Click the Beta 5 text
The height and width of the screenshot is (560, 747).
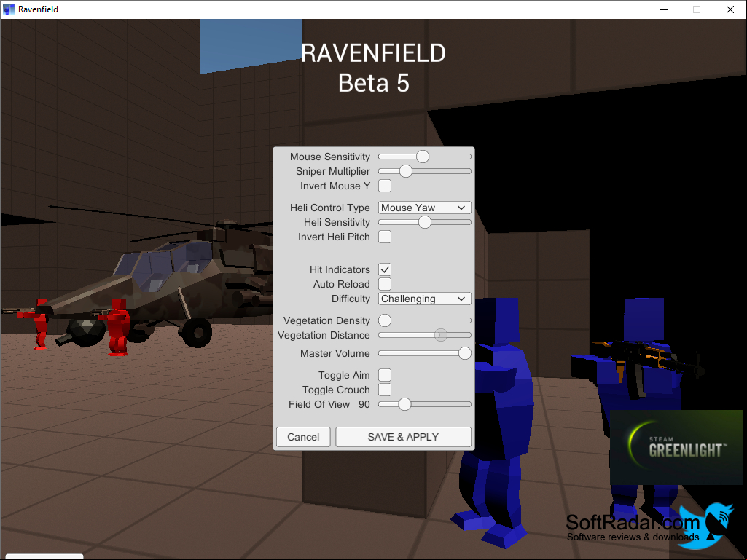373,83
